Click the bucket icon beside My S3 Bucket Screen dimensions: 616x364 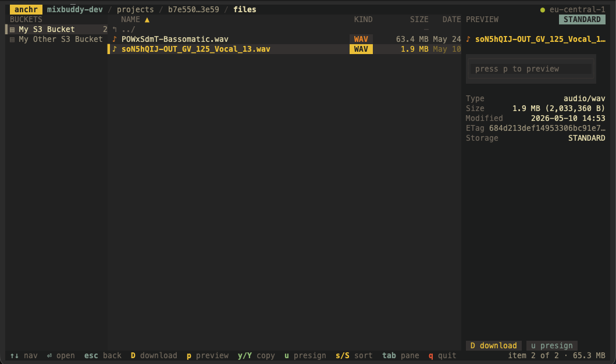coord(12,30)
